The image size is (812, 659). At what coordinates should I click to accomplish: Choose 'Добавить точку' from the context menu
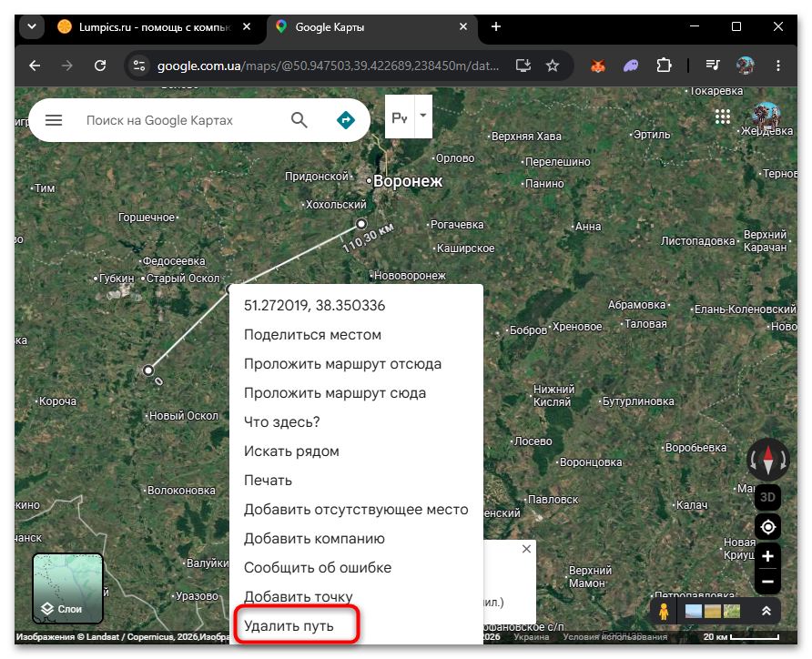(x=299, y=597)
